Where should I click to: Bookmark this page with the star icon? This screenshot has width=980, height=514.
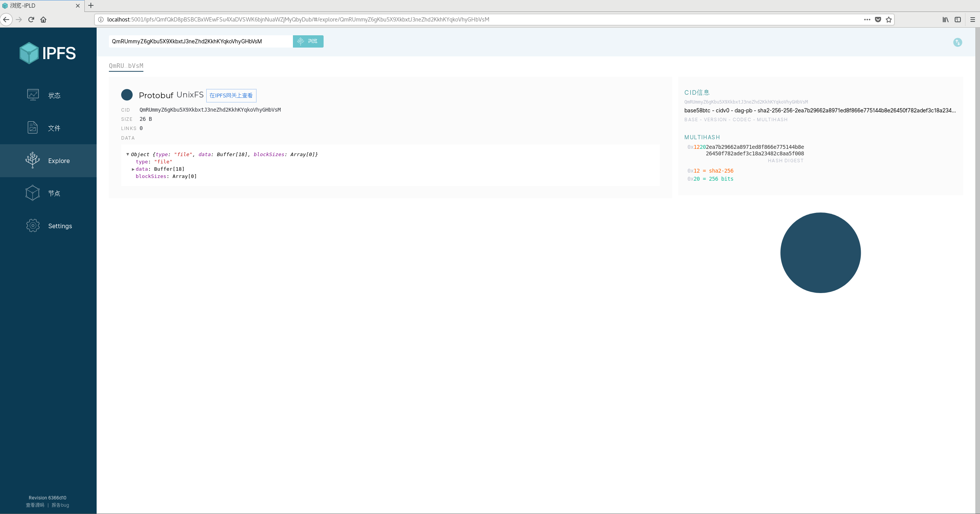coord(889,20)
